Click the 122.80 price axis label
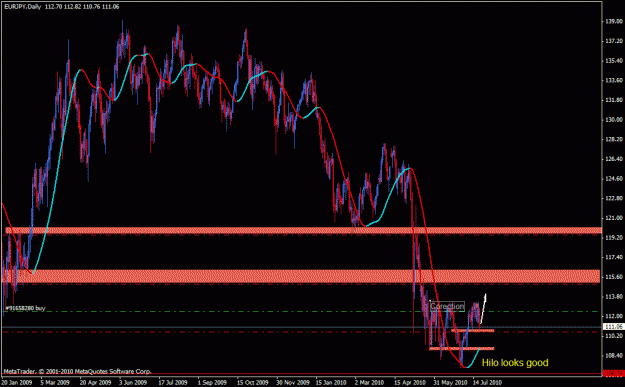Screen dimensions: 625x387 614,198
